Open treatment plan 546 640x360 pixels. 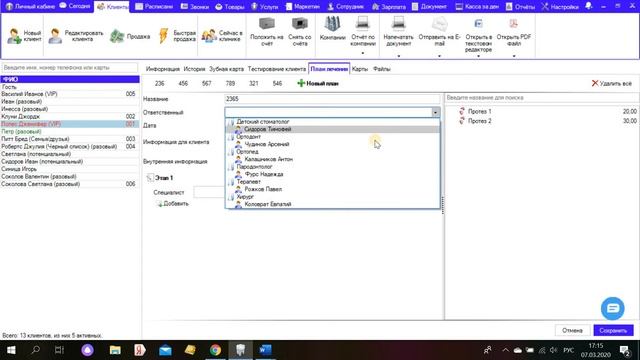[x=277, y=83]
